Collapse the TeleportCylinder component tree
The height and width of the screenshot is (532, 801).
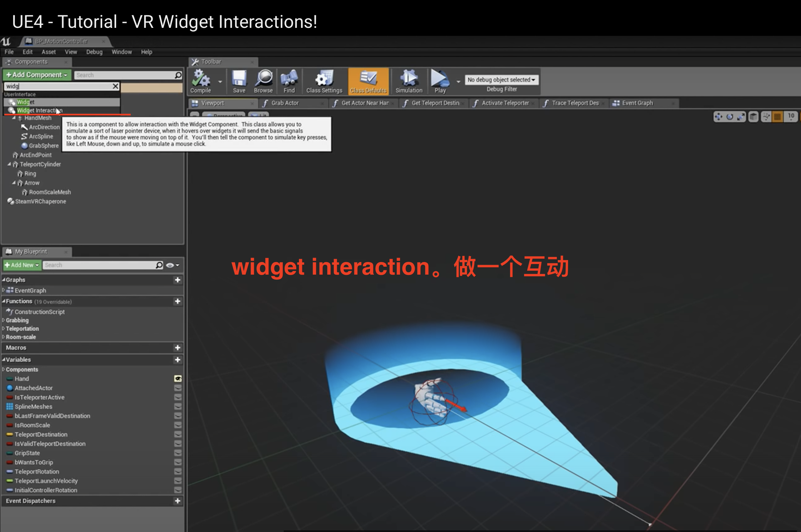[x=10, y=164]
